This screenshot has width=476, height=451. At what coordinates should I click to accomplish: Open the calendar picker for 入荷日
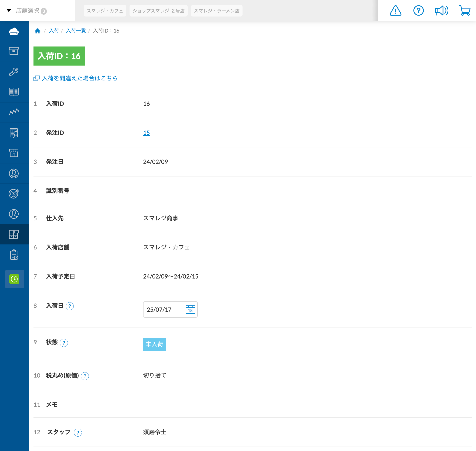click(x=190, y=309)
